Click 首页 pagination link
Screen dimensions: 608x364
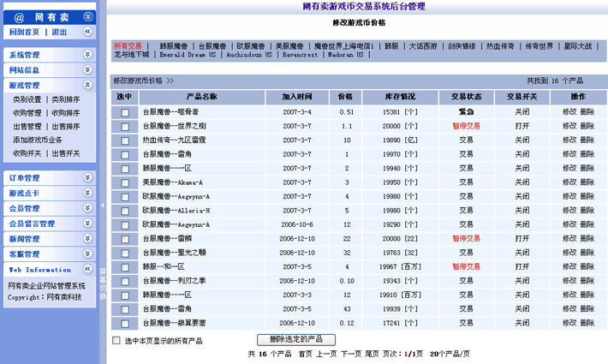[x=305, y=354]
